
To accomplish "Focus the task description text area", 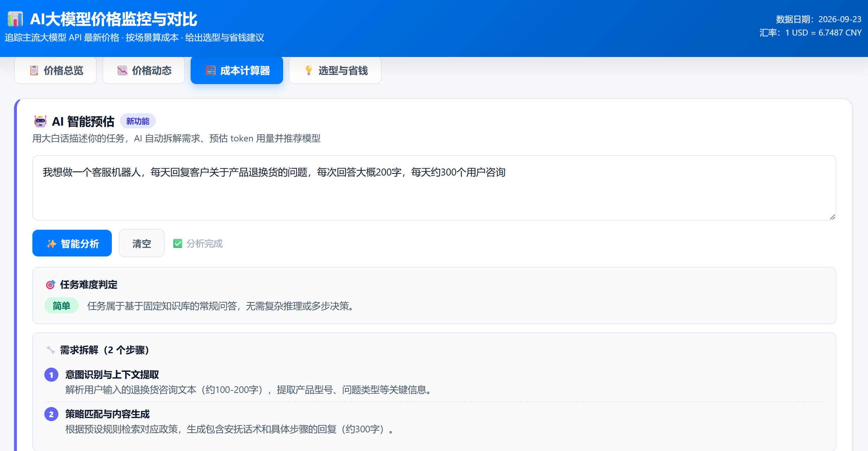I will click(x=434, y=188).
